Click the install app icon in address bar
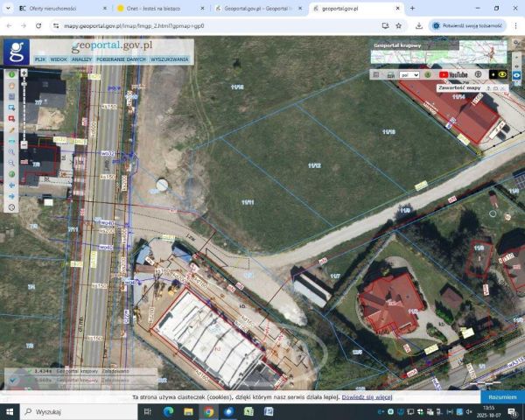 (385, 25)
